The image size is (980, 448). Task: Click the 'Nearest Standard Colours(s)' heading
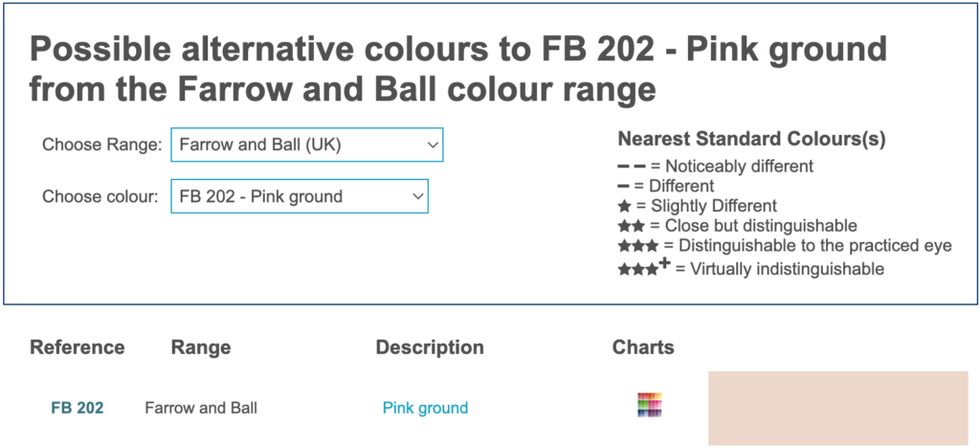751,139
